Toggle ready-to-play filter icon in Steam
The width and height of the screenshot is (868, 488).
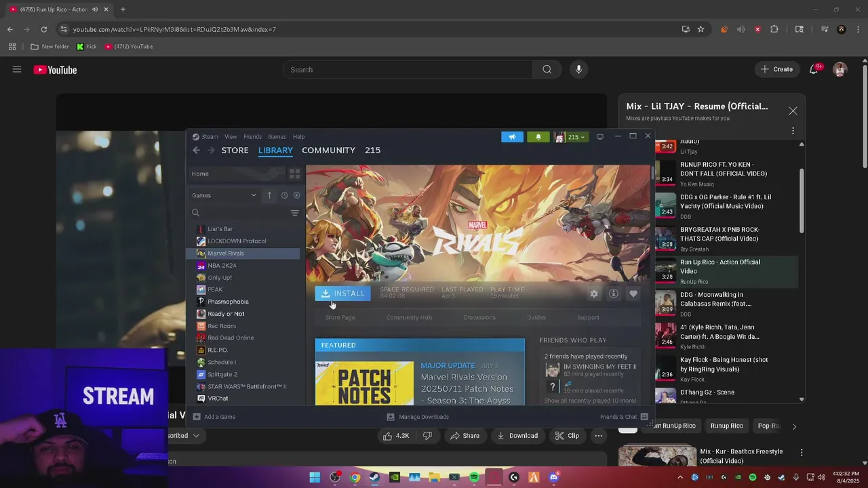tap(296, 195)
